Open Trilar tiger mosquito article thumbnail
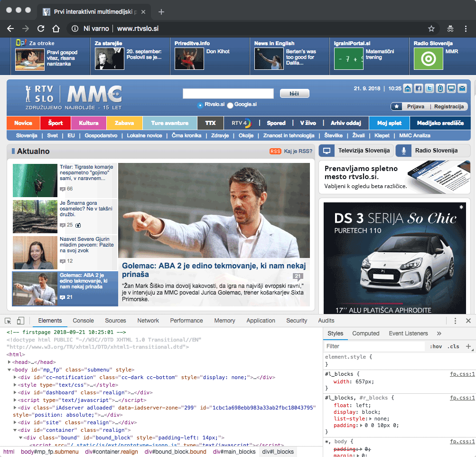The height and width of the screenshot is (457, 476). 35,181
